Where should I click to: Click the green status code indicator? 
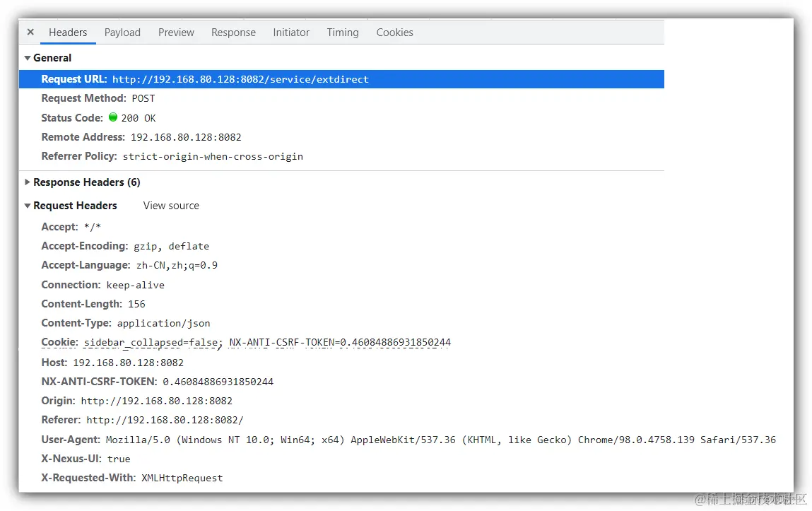pos(113,117)
